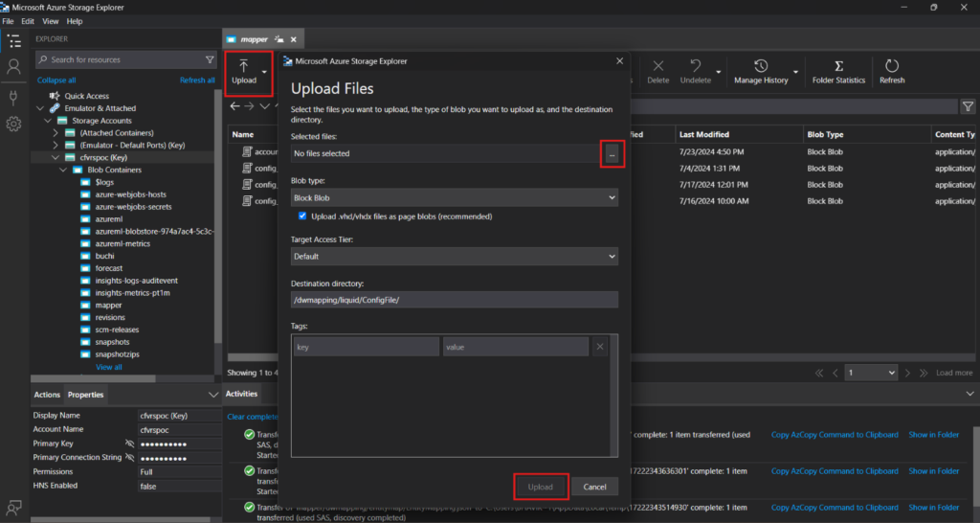
Task: Toggle Upload .vhd/vhdx as page blobs checkbox
Action: tap(302, 216)
